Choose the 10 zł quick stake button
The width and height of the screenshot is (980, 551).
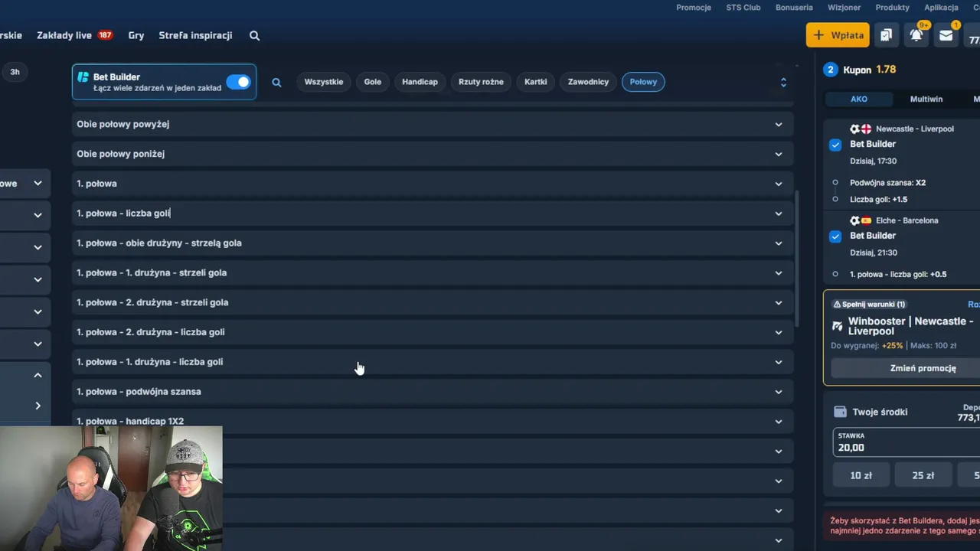coord(861,475)
